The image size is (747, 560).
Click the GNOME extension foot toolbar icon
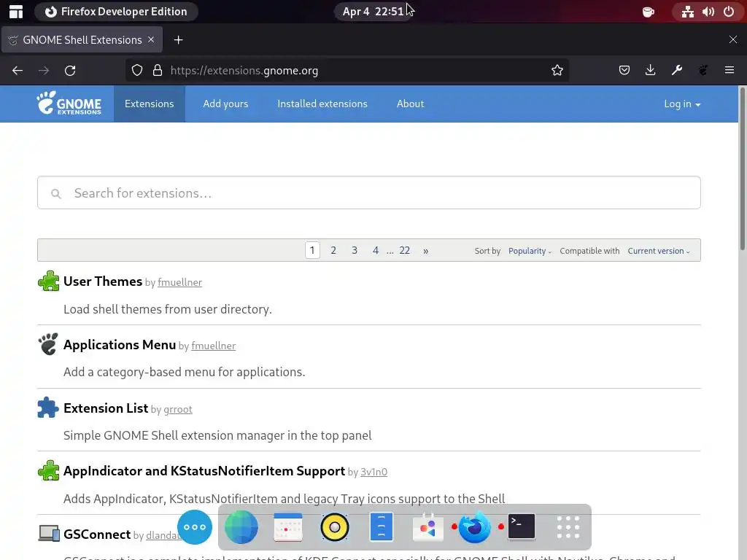(703, 71)
